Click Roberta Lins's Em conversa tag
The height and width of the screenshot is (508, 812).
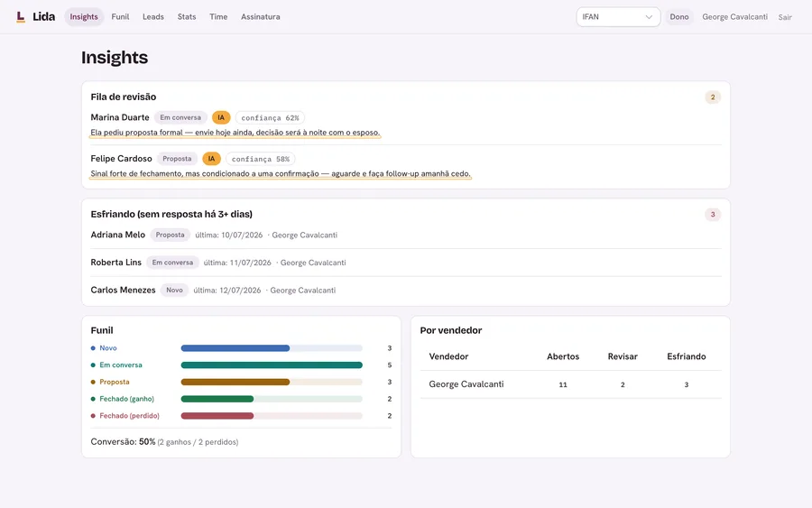pyautogui.click(x=172, y=263)
